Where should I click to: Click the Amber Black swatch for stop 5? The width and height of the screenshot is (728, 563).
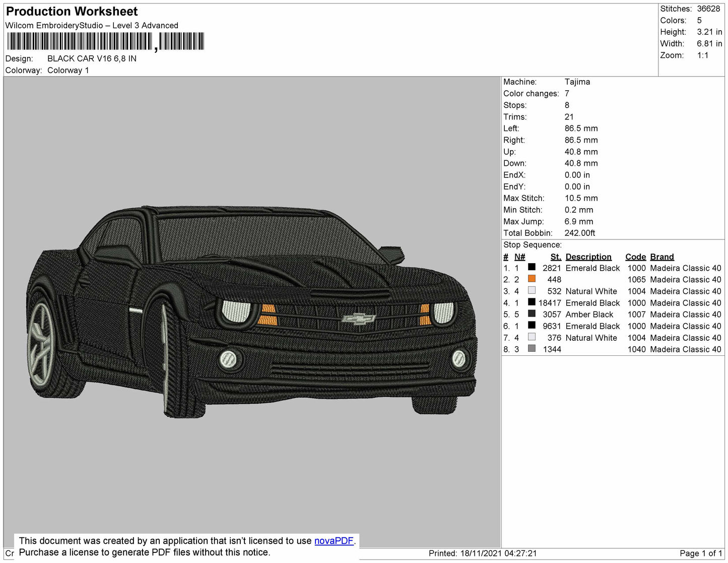pyautogui.click(x=532, y=314)
